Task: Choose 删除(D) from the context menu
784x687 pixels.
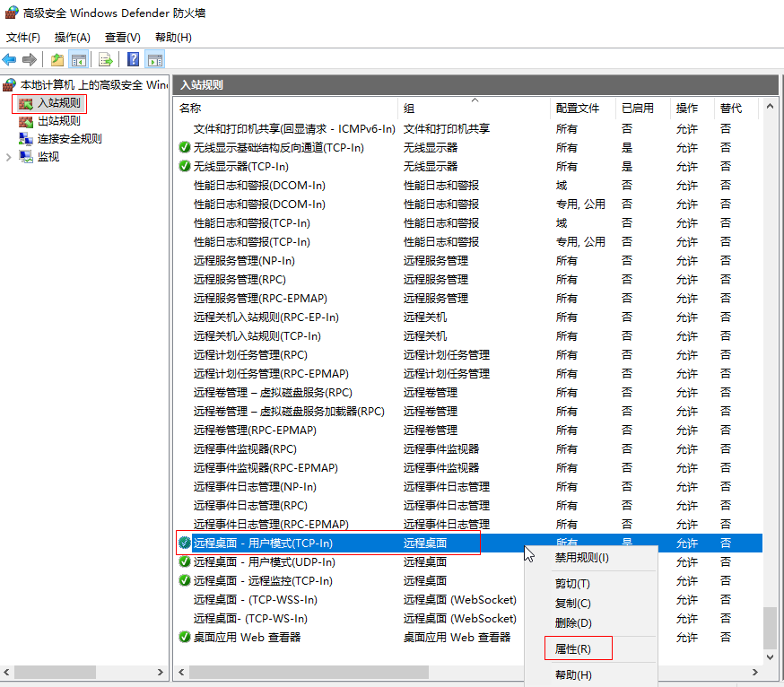Action: pos(591,623)
